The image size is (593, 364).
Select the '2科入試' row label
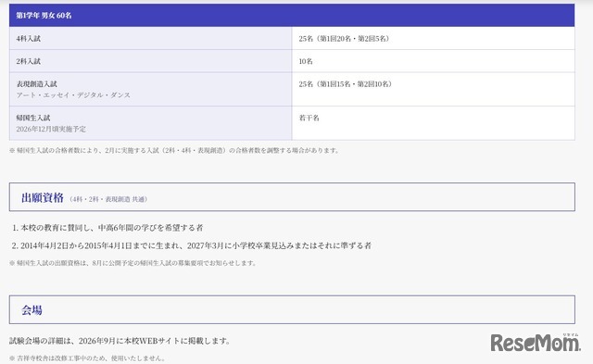tap(29, 61)
